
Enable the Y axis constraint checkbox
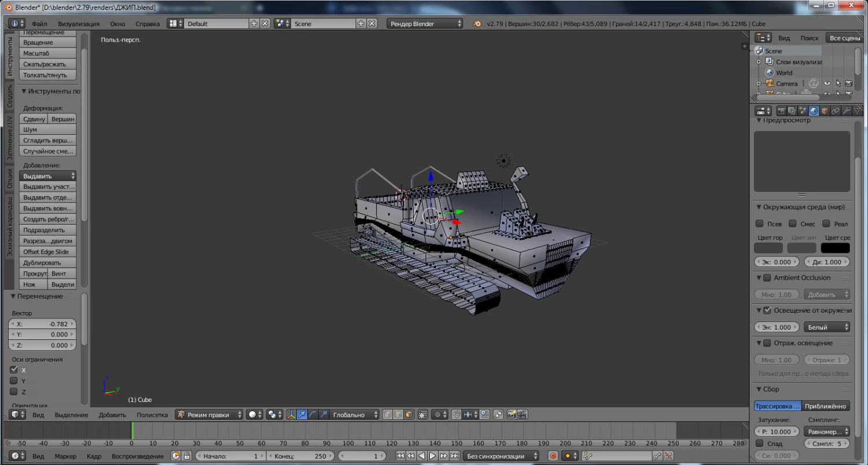[x=14, y=381]
